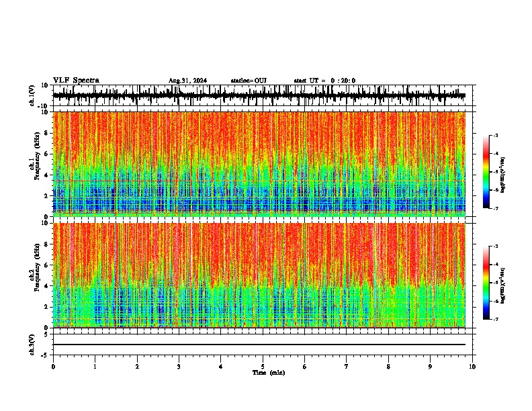Click the 6 kHz tick label of ch.2 spectrogram
532x411 pixels.
pos(47,265)
